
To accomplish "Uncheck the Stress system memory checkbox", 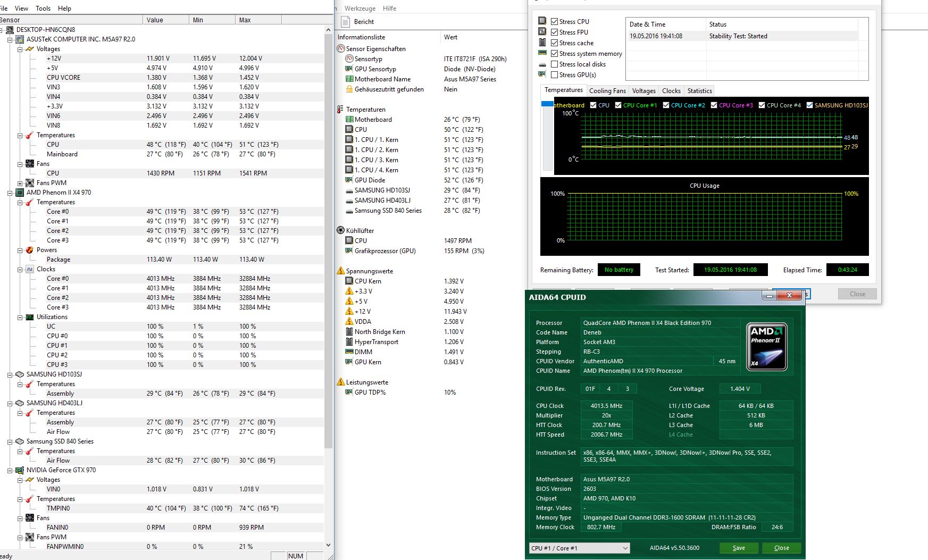I will [x=555, y=54].
